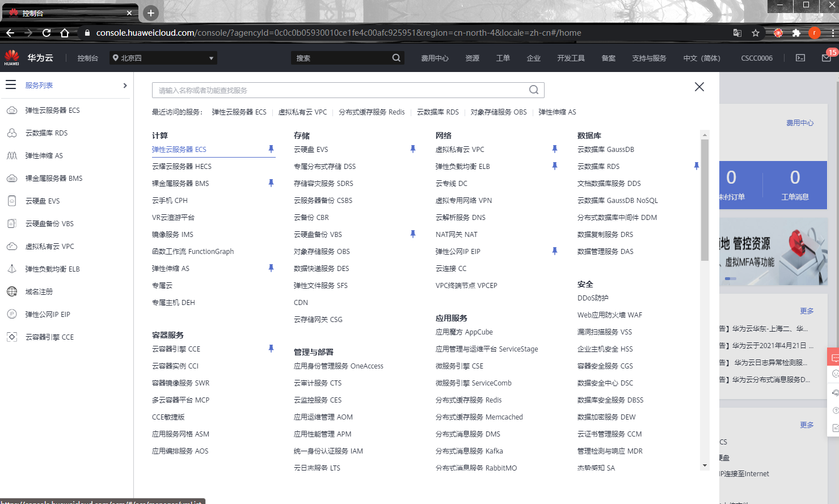839x504 pixels.
Task: Open 云数据库 GaussDB service
Action: pos(606,149)
